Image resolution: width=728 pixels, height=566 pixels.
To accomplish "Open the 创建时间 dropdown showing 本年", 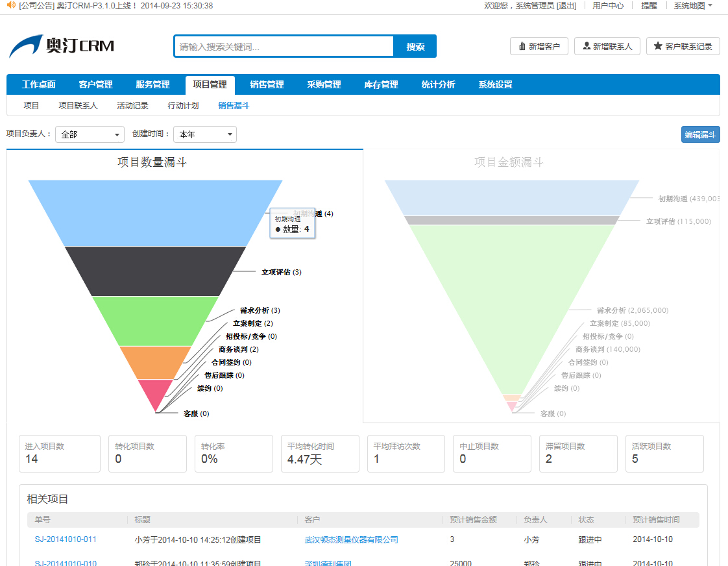I will coord(204,134).
